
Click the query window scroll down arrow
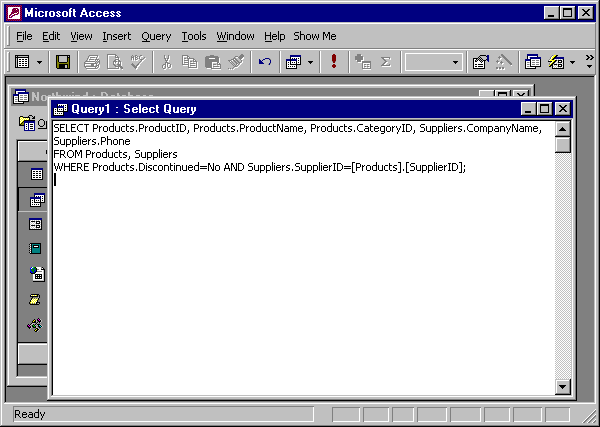562,388
